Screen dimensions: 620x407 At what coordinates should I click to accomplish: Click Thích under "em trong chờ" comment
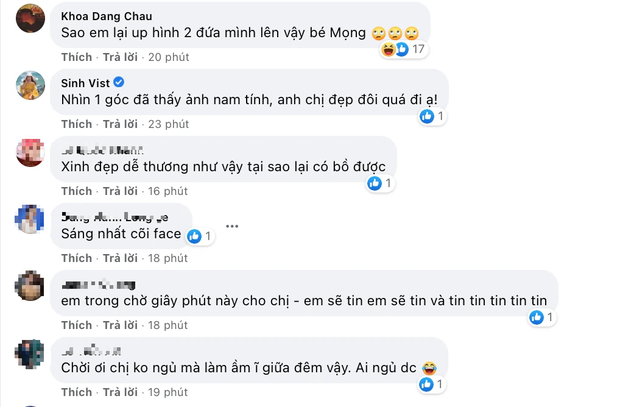(76, 325)
